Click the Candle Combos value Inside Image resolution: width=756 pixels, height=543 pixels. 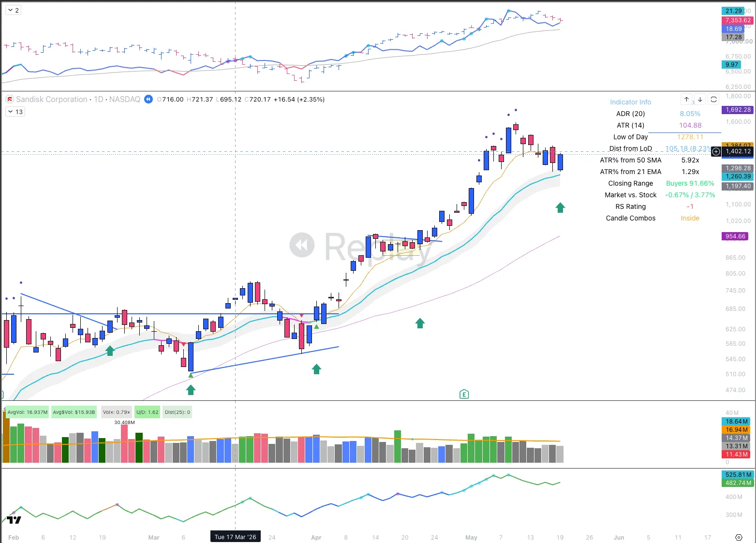tap(690, 218)
